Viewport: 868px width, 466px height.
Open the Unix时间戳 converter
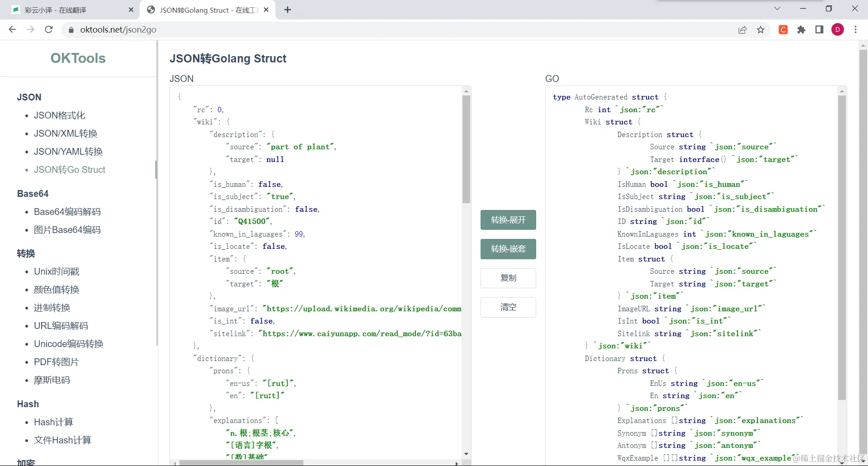click(x=57, y=271)
